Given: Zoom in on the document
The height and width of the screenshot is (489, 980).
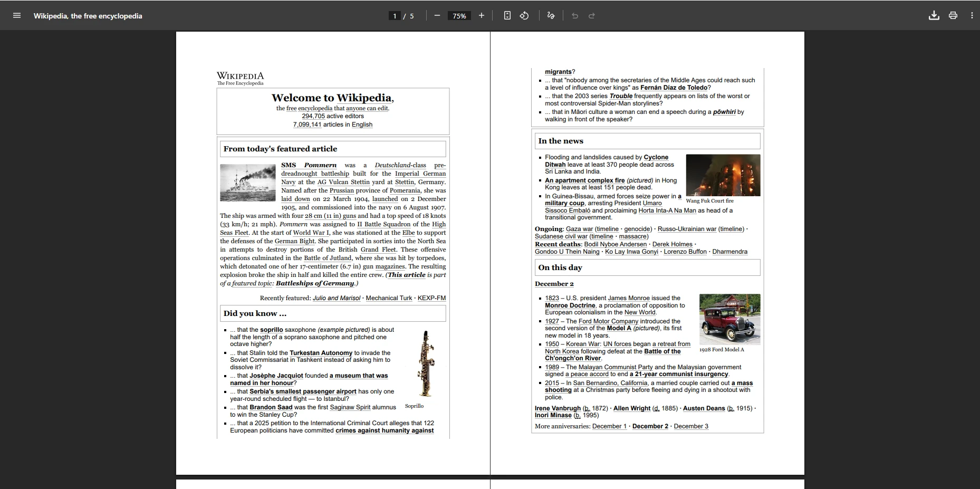Looking at the screenshot, I should [x=481, y=16].
